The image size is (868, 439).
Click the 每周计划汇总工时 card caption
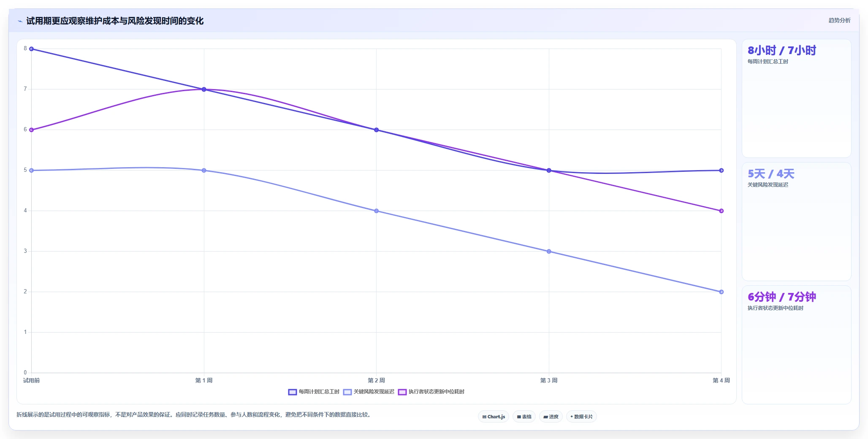click(768, 62)
